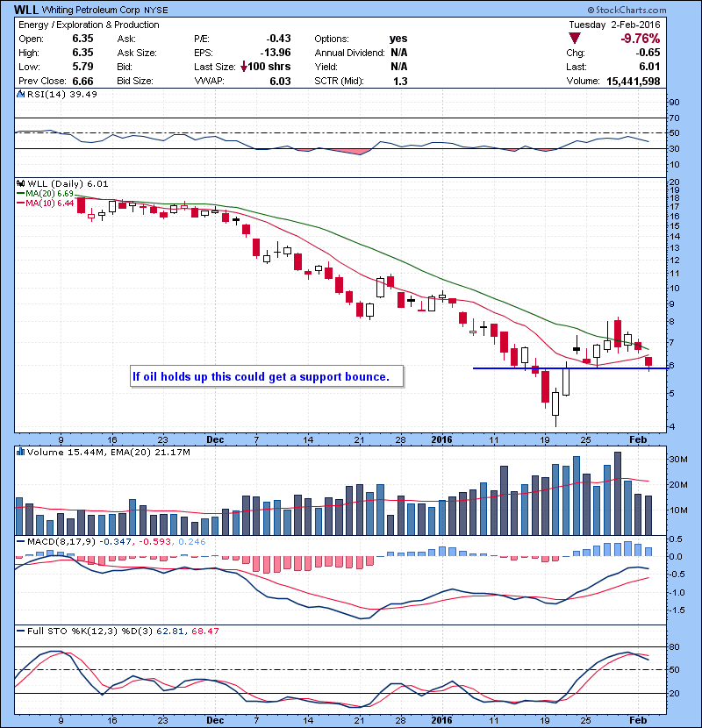702x728 pixels.
Task: Click the red Last Size down arrow
Action: (244, 67)
